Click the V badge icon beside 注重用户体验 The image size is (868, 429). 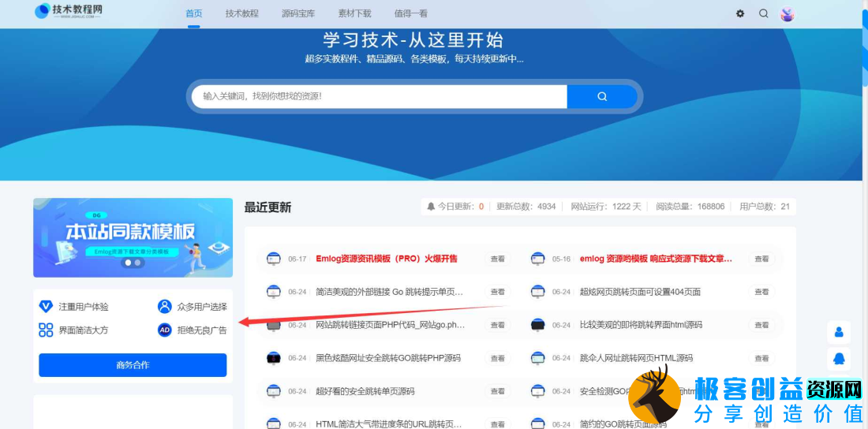pyautogui.click(x=46, y=307)
